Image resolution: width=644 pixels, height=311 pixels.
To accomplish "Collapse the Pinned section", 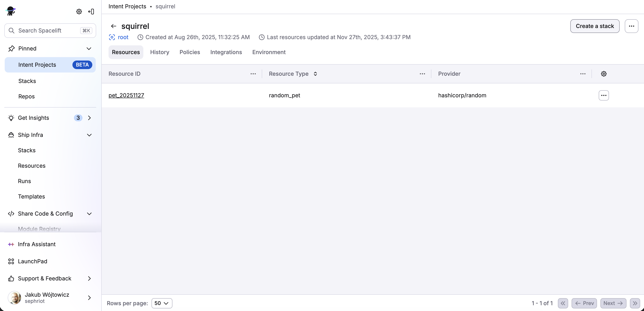I will [89, 49].
